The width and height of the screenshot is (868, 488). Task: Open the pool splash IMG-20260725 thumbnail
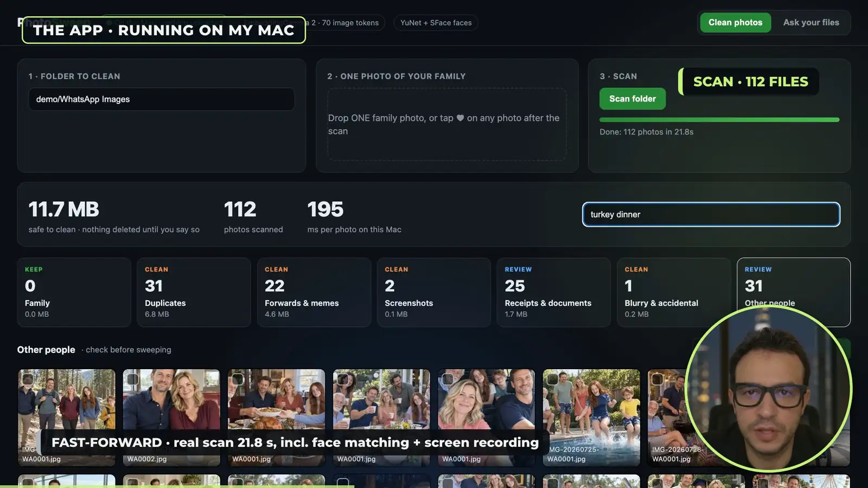point(591,418)
